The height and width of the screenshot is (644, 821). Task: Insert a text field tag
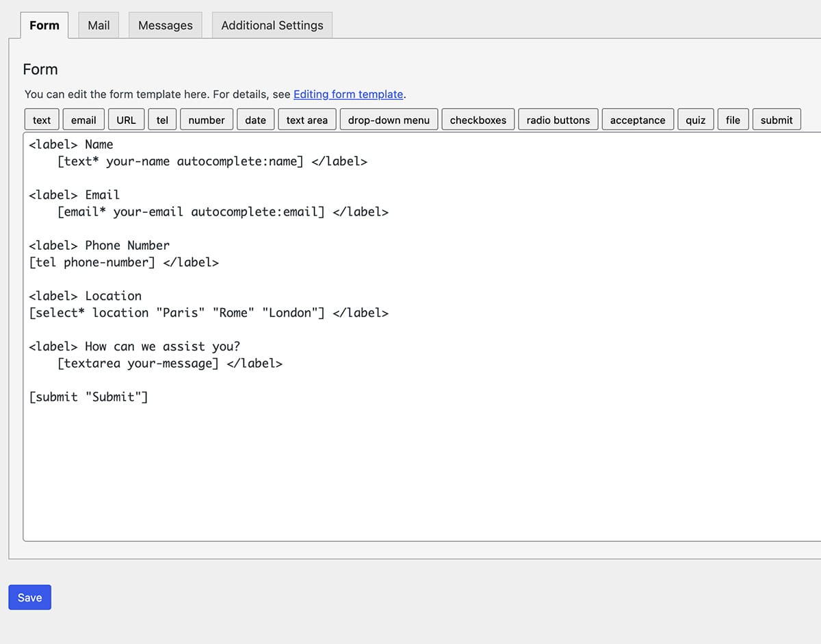pos(42,120)
